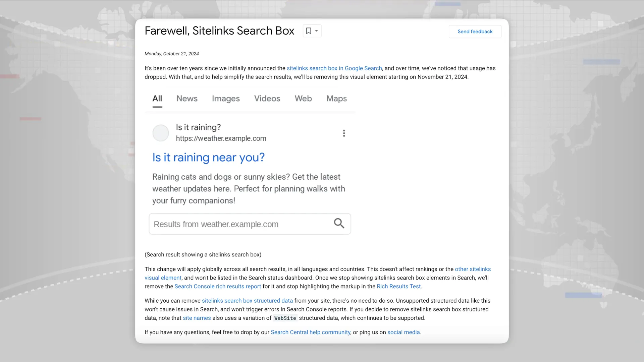644x362 pixels.
Task: Open the Maps tab
Action: click(336, 99)
